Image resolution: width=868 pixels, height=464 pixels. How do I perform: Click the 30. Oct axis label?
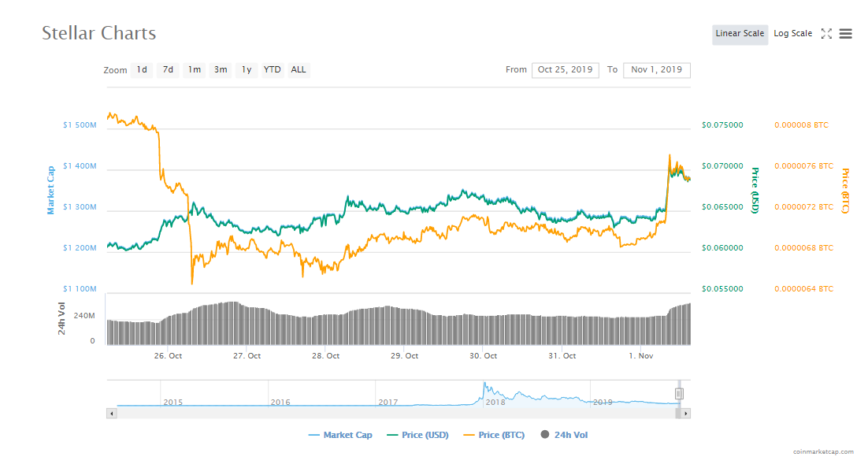point(484,356)
